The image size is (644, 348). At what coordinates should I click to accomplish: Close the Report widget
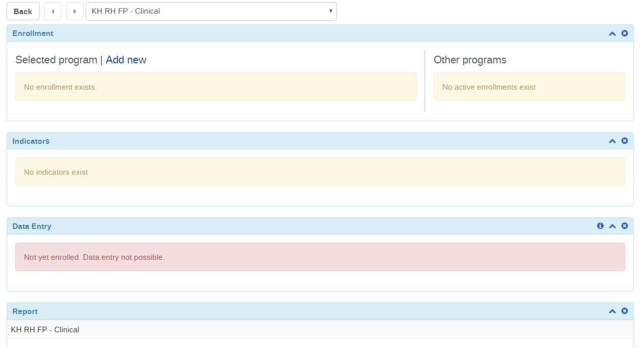coord(624,311)
